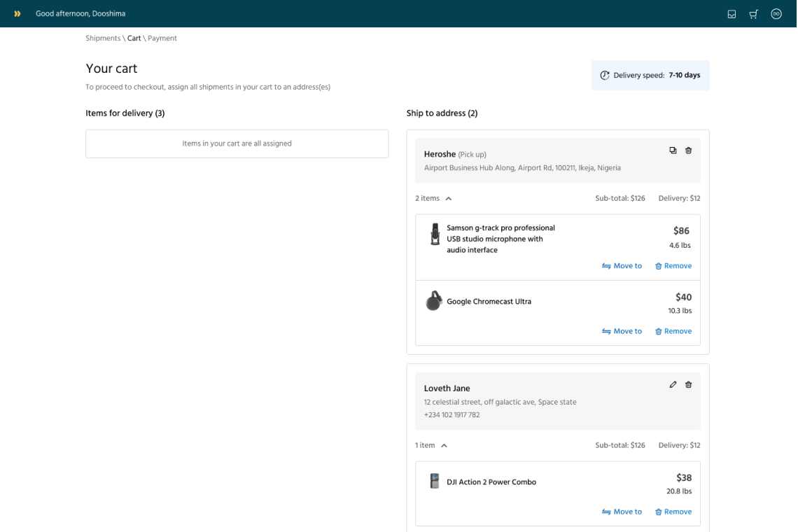Image resolution: width=798 pixels, height=532 pixels.
Task: Click the DJI Action 2 product image
Action: pos(434,481)
